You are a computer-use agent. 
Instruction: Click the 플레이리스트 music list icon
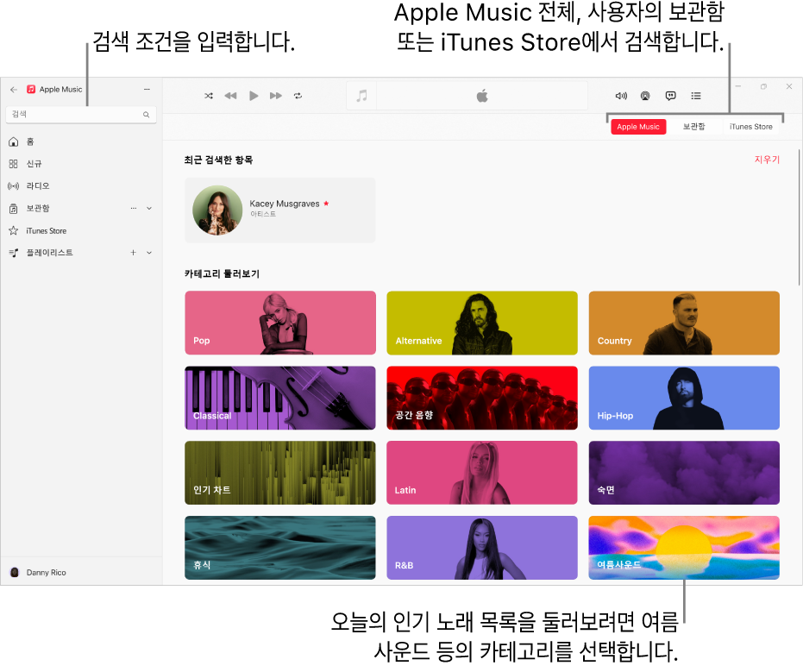[14, 253]
